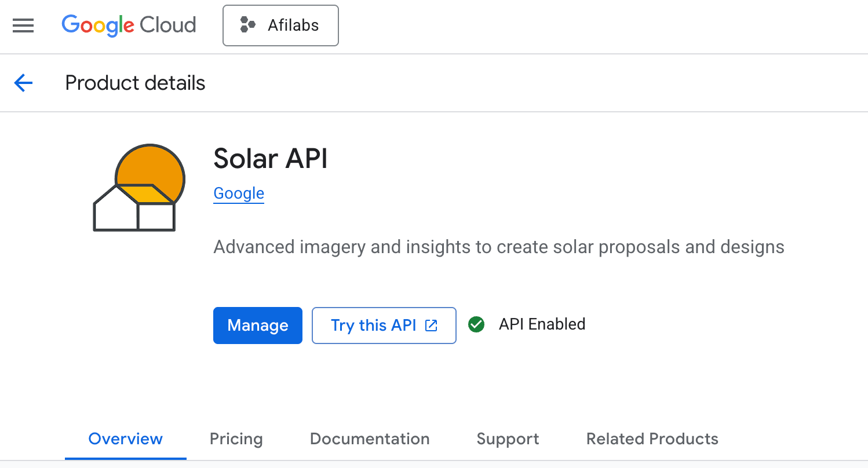Open the navigation hamburger menu
The width and height of the screenshot is (868, 468).
pyautogui.click(x=23, y=25)
